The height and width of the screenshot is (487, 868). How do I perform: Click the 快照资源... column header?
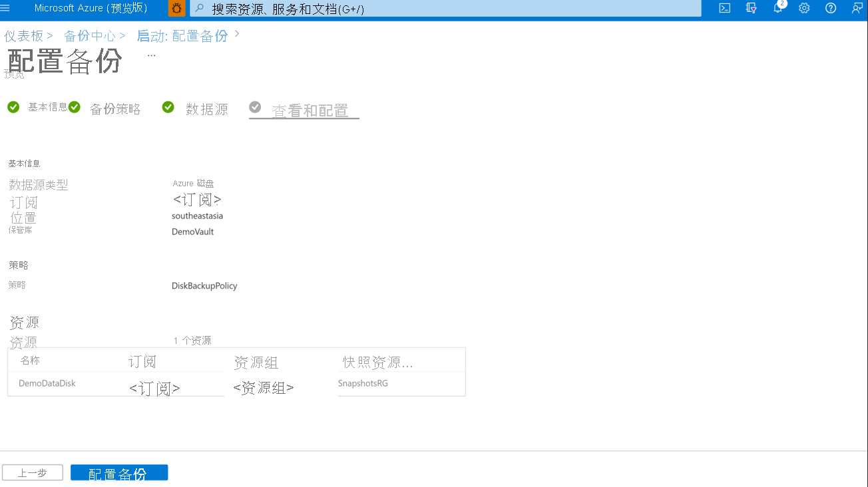click(378, 362)
